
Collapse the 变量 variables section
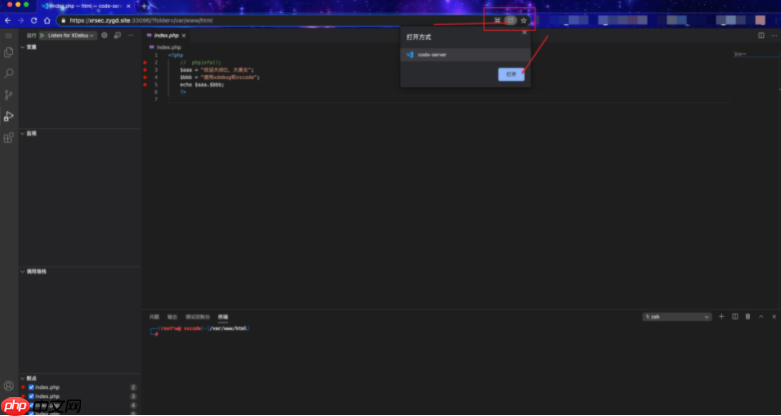click(80, 47)
